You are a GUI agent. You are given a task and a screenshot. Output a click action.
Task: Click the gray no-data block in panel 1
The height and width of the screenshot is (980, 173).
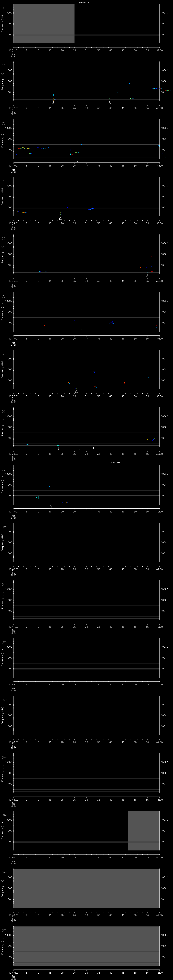44,24
